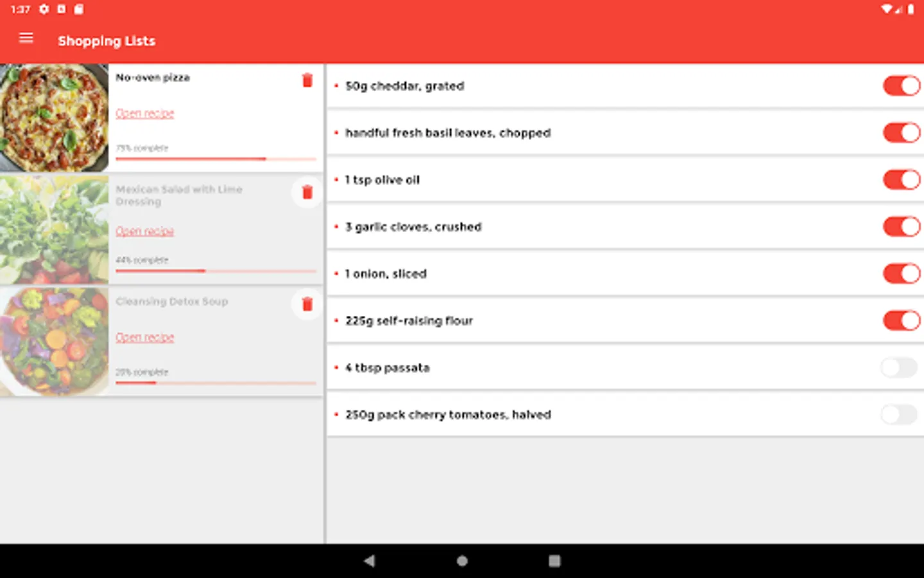Viewport: 924px width, 578px height.
Task: Click the 225g self-raising flour text
Action: tap(409, 320)
